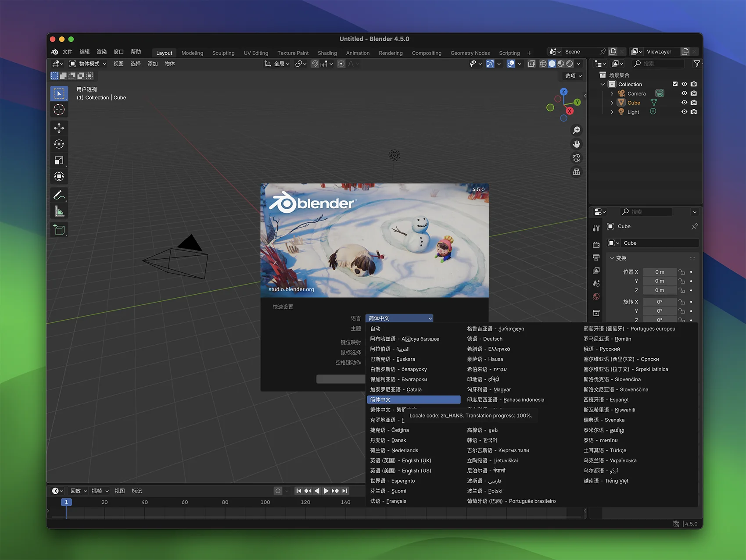Viewport: 746px width, 560px height.
Task: Switch to wireframe shading mode
Action: click(543, 64)
